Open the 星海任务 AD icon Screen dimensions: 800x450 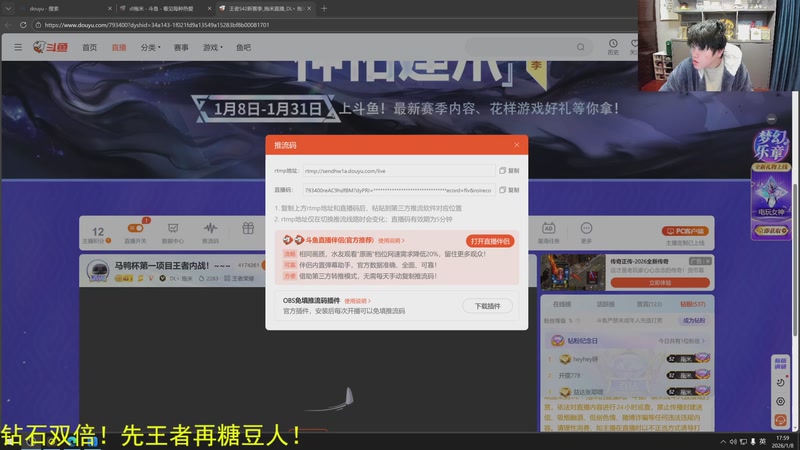pyautogui.click(x=548, y=232)
